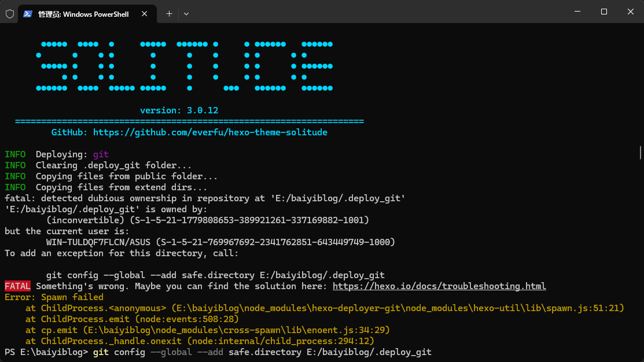Close the terminal window
Screen dimensions: 644x362
630,12
